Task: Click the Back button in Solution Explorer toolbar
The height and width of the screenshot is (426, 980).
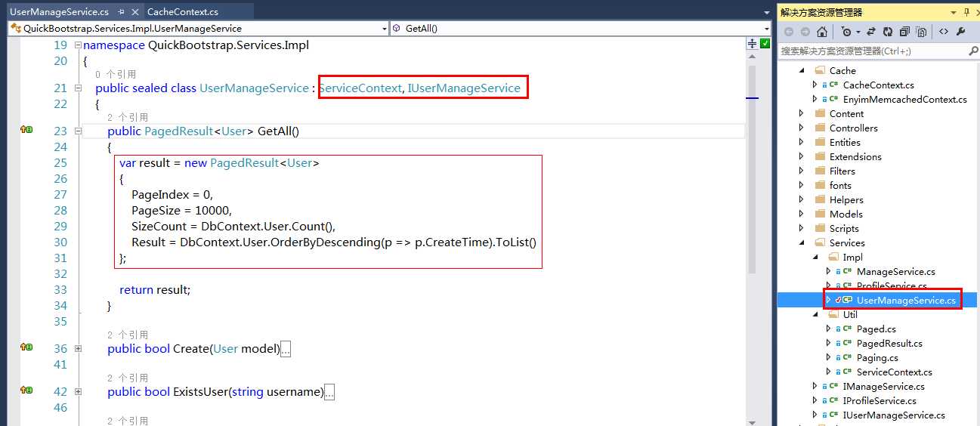Action: point(789,32)
